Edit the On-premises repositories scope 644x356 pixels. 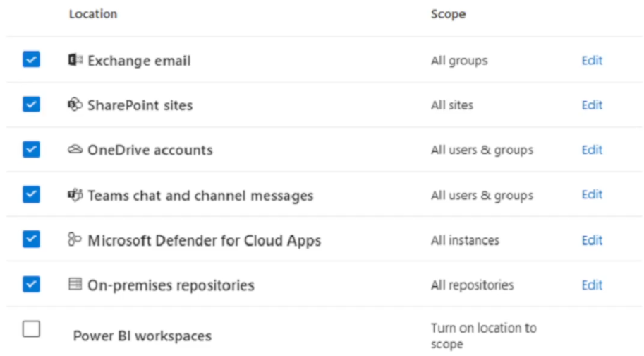click(591, 285)
